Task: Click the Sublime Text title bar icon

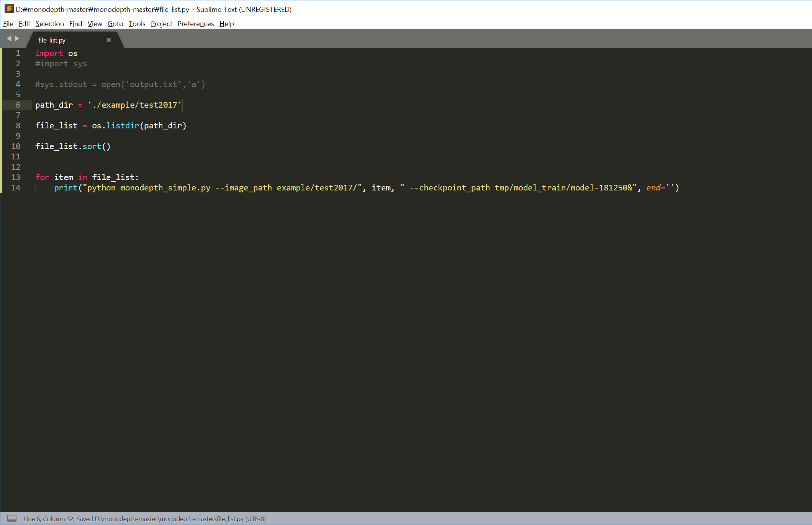Action: pyautogui.click(x=9, y=9)
